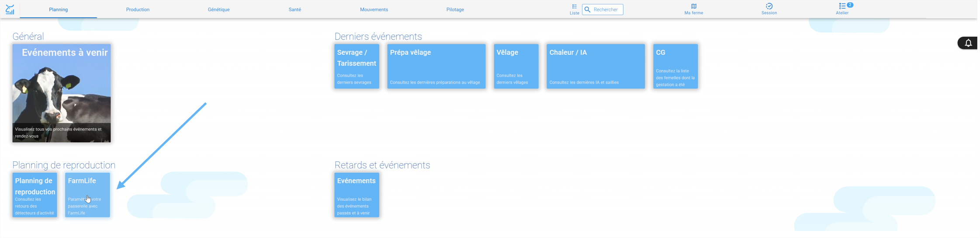Click in the Rechercher search field
Viewport: 980px width, 238px height.
point(603,10)
